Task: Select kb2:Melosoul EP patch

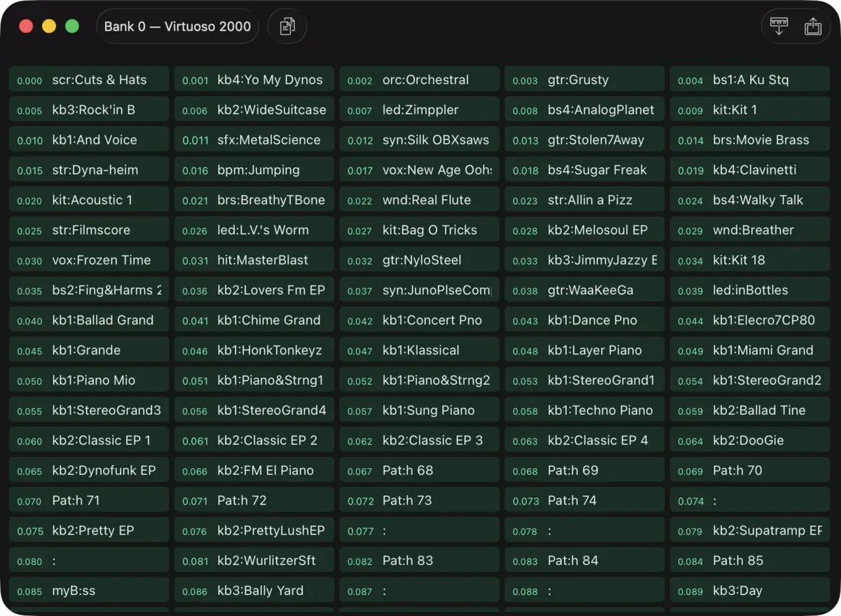Action: click(584, 230)
